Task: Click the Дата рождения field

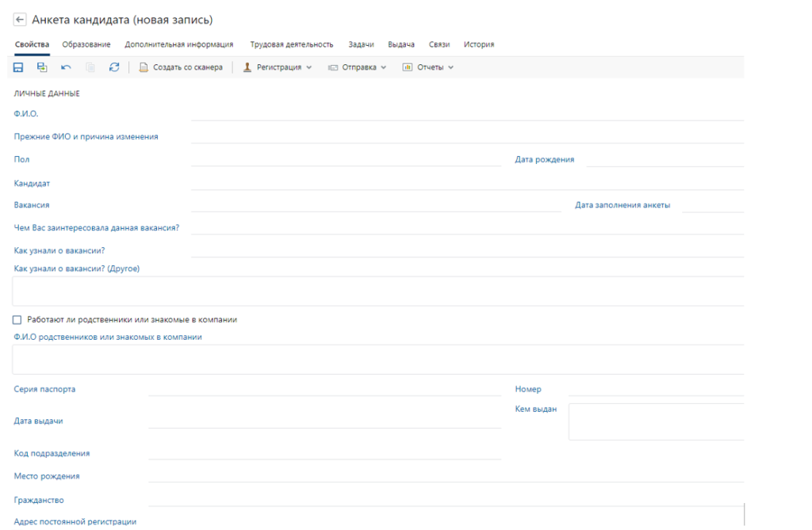Action: click(665, 159)
